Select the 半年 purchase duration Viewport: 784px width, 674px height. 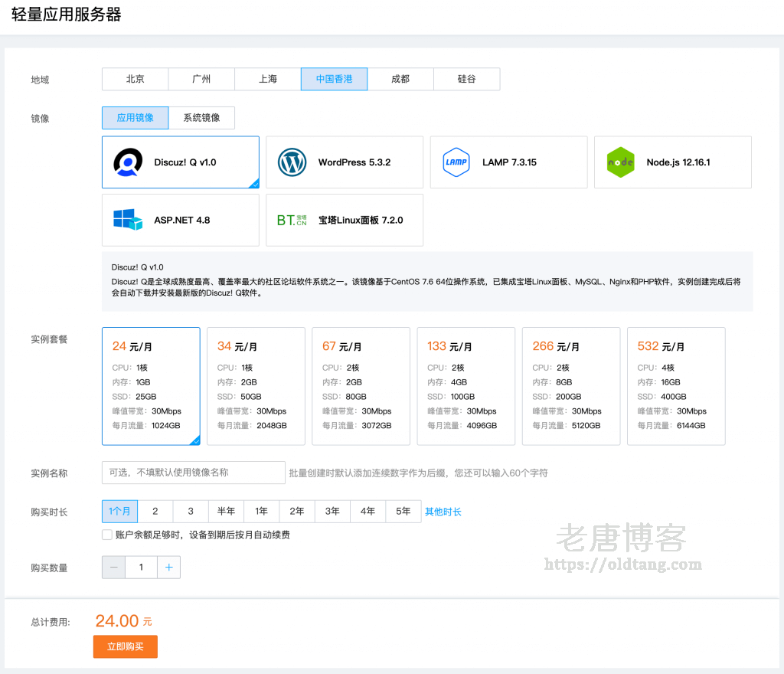(226, 511)
